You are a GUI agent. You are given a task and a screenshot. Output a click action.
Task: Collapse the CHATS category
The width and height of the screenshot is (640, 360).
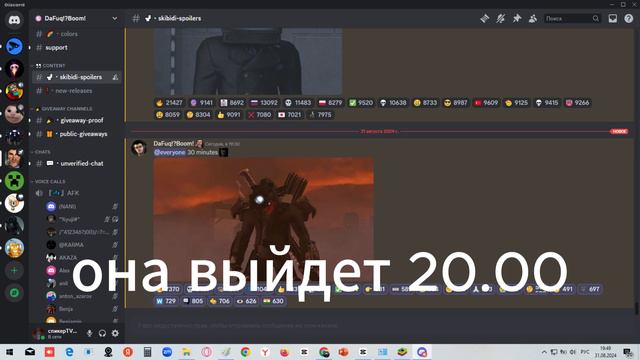(x=41, y=152)
